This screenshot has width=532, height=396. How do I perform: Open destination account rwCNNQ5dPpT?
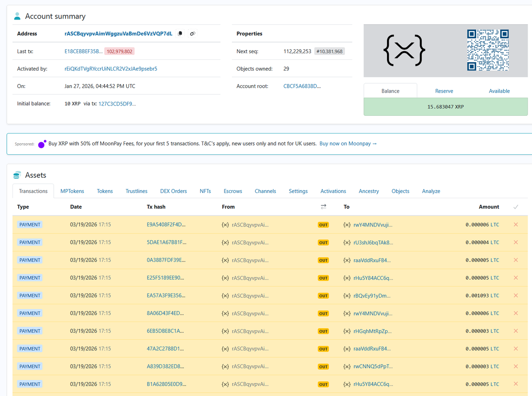[x=373, y=367]
